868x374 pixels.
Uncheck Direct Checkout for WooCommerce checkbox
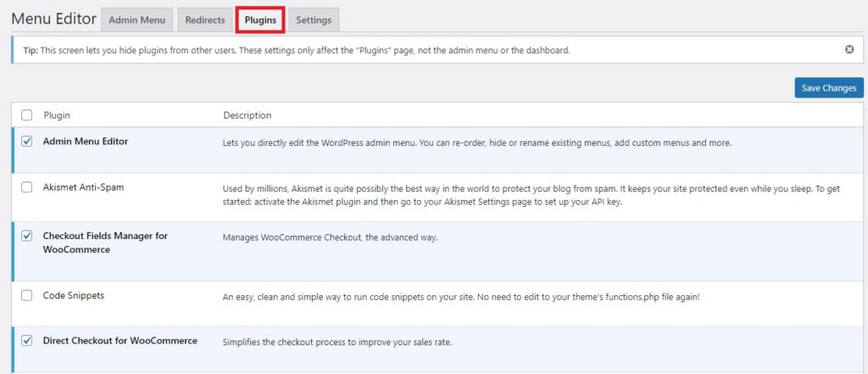click(x=26, y=341)
